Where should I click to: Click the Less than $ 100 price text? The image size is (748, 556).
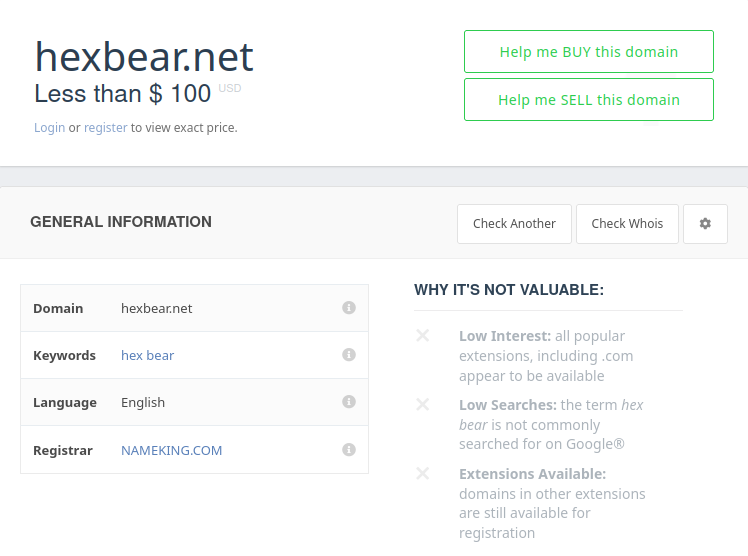tap(123, 93)
